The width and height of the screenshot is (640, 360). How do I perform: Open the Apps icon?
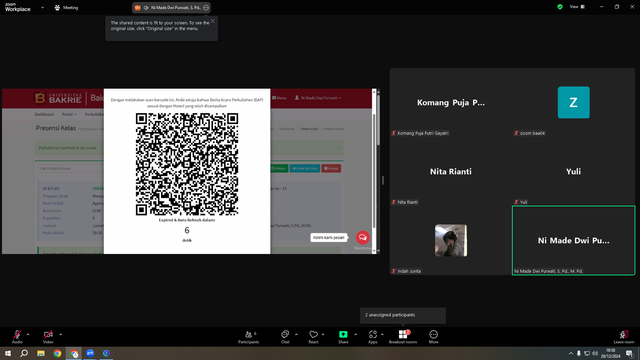tap(373, 334)
